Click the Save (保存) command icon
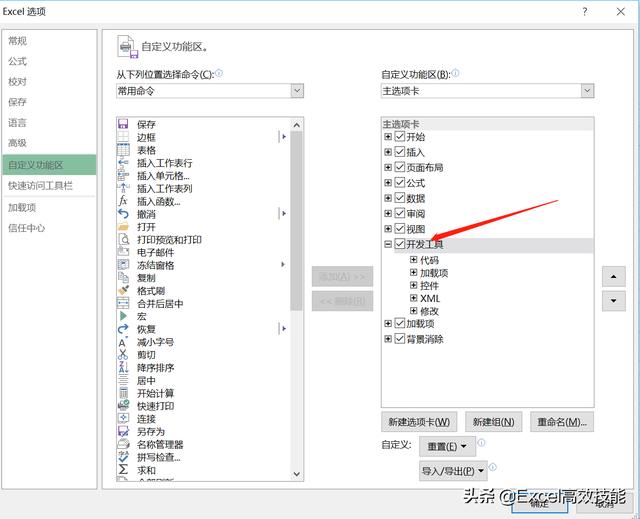The width and height of the screenshot is (640, 519). pos(123,124)
